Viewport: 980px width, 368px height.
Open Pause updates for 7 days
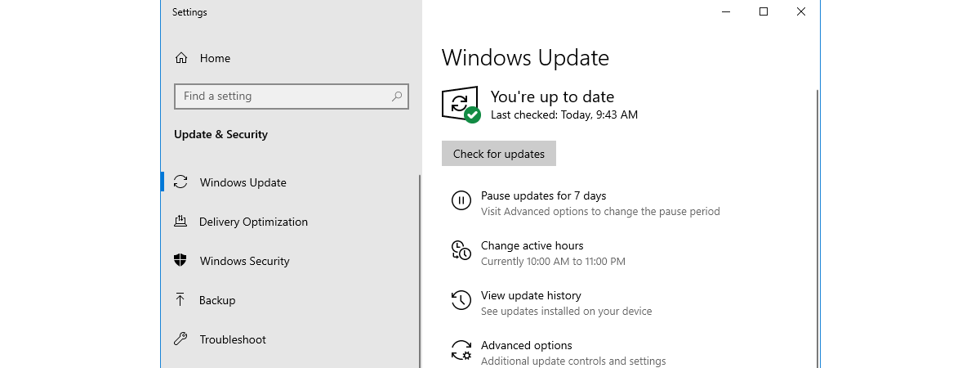point(543,196)
